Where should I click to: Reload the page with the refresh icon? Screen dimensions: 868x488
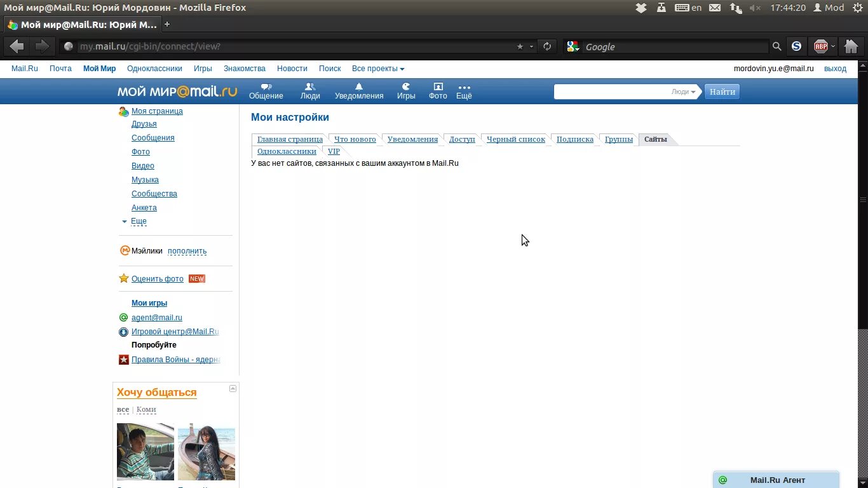click(x=546, y=46)
